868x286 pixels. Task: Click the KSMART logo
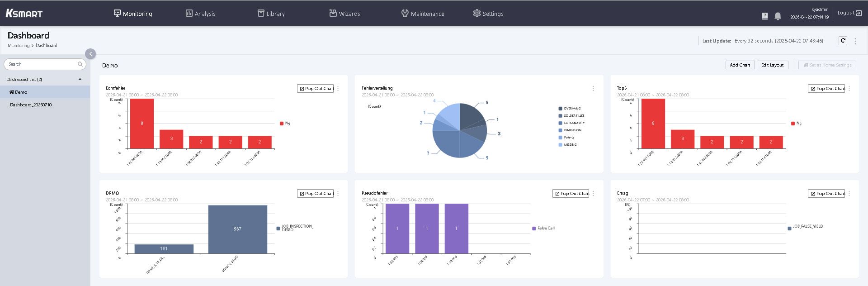tap(24, 13)
